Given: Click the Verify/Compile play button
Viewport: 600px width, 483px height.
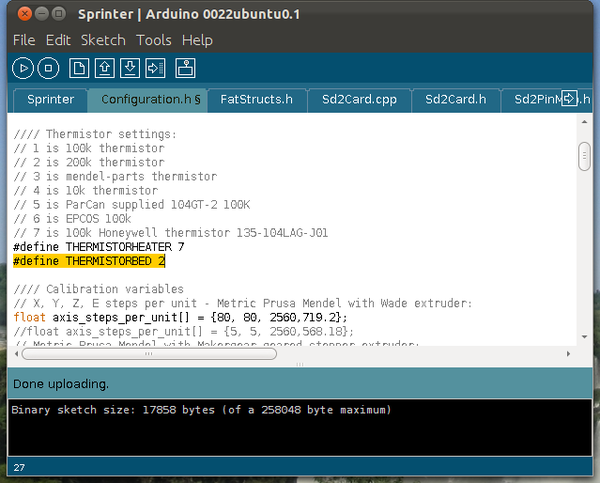Looking at the screenshot, I should 22,68.
